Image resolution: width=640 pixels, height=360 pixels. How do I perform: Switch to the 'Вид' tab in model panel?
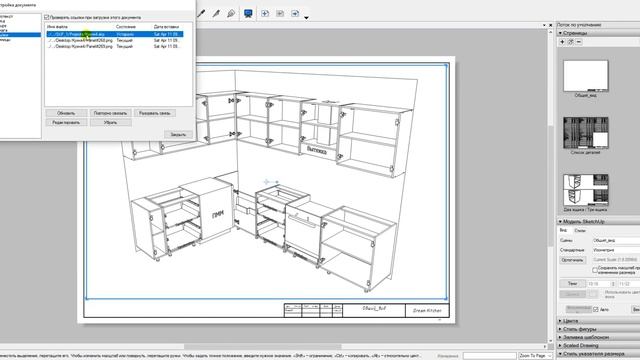coord(563,231)
